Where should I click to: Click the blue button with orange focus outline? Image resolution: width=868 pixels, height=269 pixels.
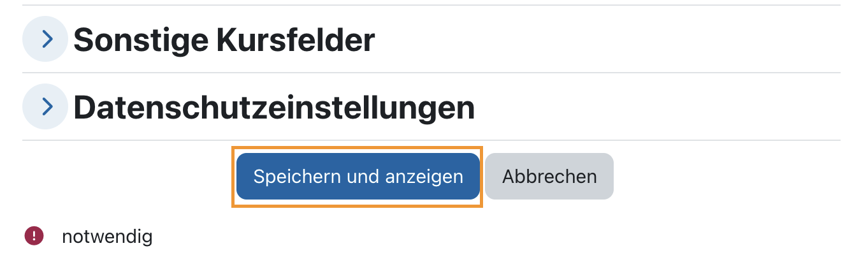pos(358,177)
